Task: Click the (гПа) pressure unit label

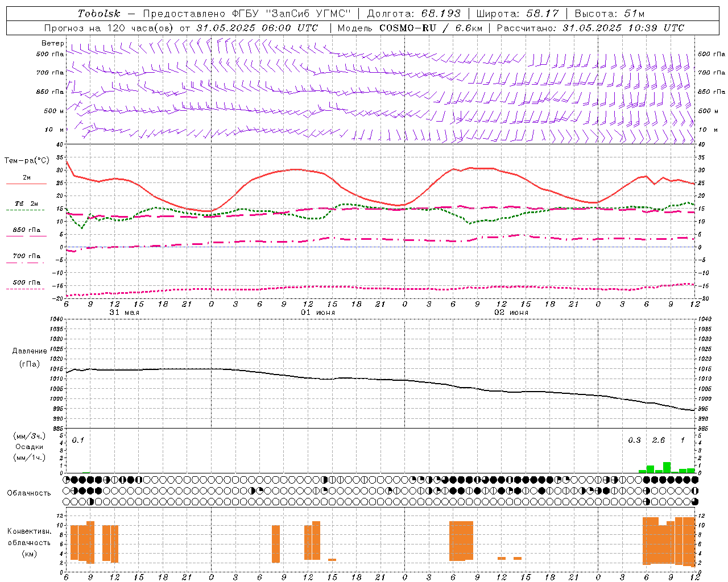Action: click(30, 364)
